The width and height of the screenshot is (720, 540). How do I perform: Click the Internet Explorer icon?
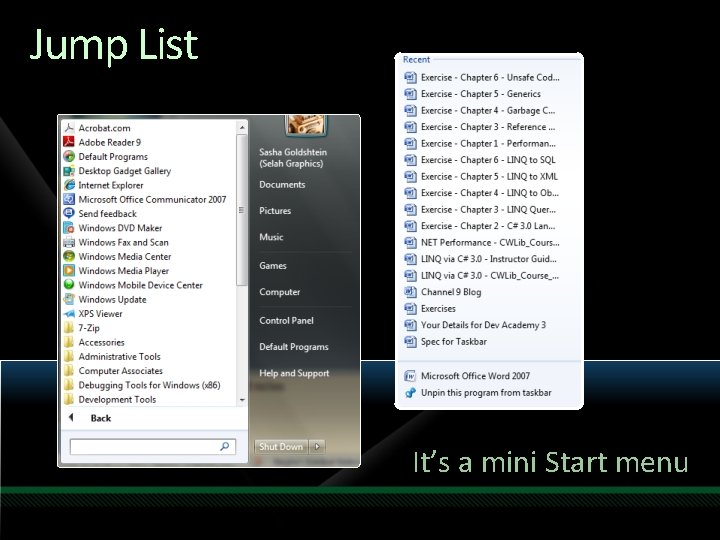click(69, 185)
